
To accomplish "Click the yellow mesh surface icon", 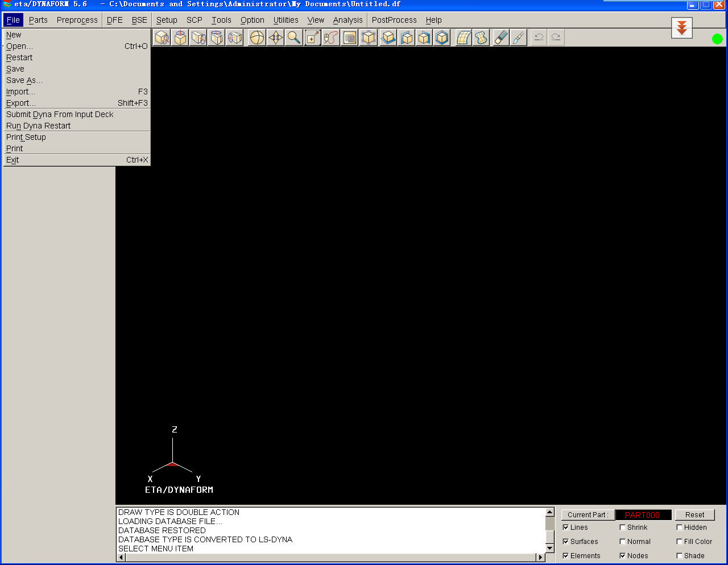I will point(464,38).
